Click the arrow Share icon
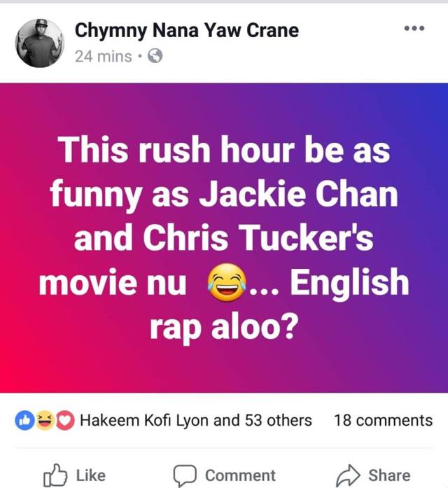The image size is (448, 488). pyautogui.click(x=348, y=475)
